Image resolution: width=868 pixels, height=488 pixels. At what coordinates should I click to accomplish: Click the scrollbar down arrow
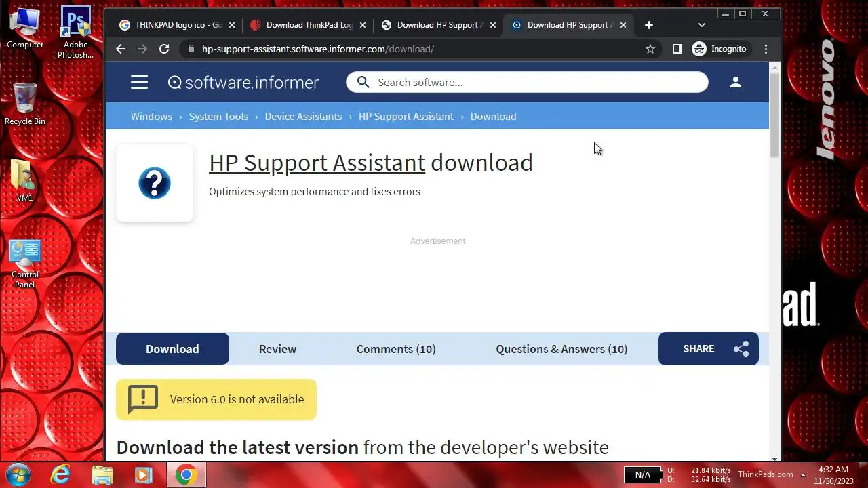pos(775,457)
